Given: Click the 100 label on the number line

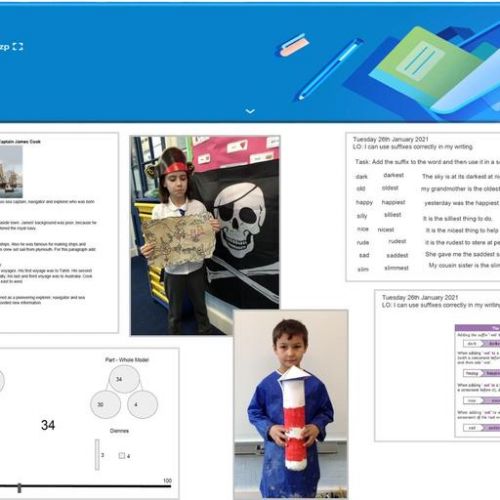Looking at the screenshot, I should click(x=167, y=480).
